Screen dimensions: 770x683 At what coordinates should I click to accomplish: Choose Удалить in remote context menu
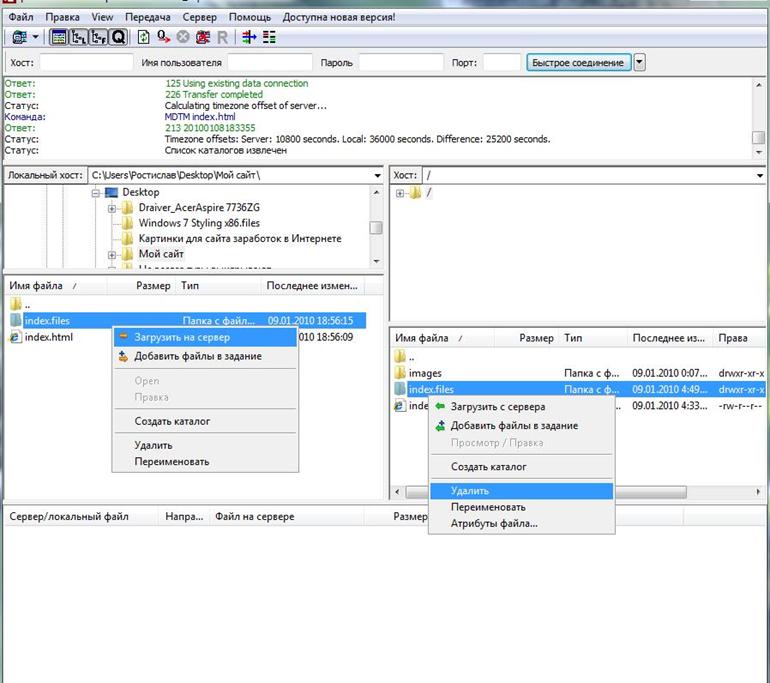pos(522,491)
